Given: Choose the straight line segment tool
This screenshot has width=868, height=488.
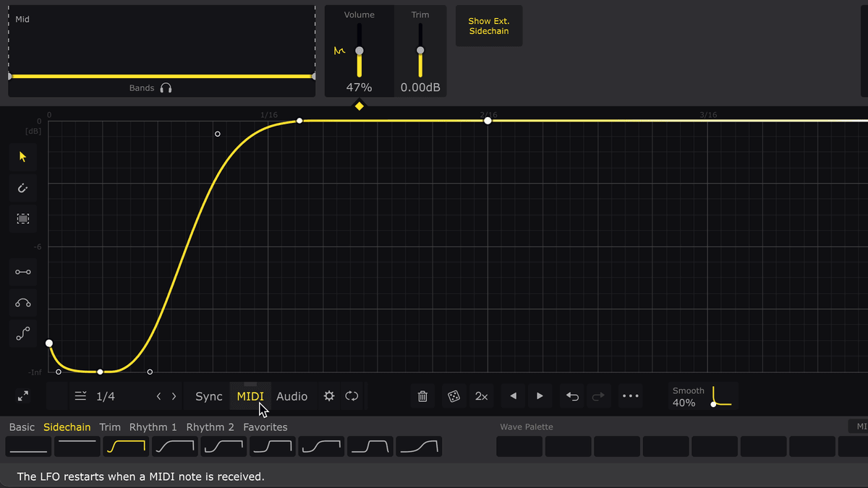Looking at the screenshot, I should (23, 272).
